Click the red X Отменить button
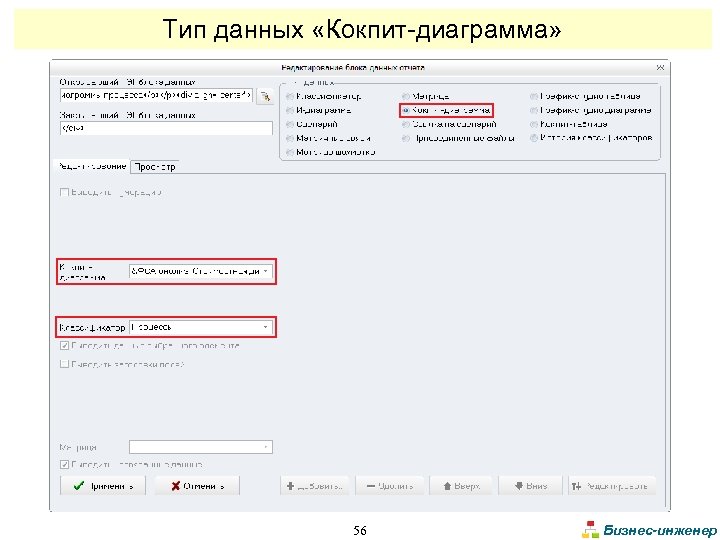Screen dimensions: 720x540 197,486
